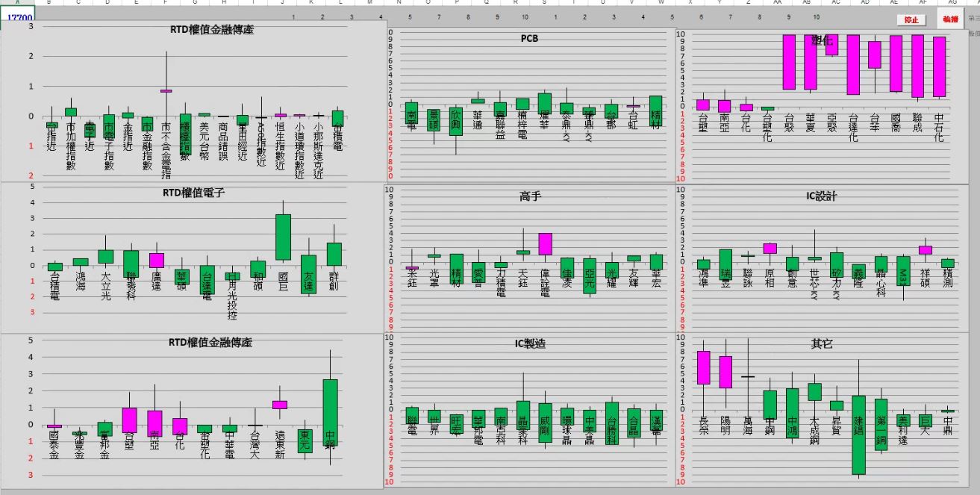Click the 台勝科 green candle body

pyautogui.click(x=611, y=423)
